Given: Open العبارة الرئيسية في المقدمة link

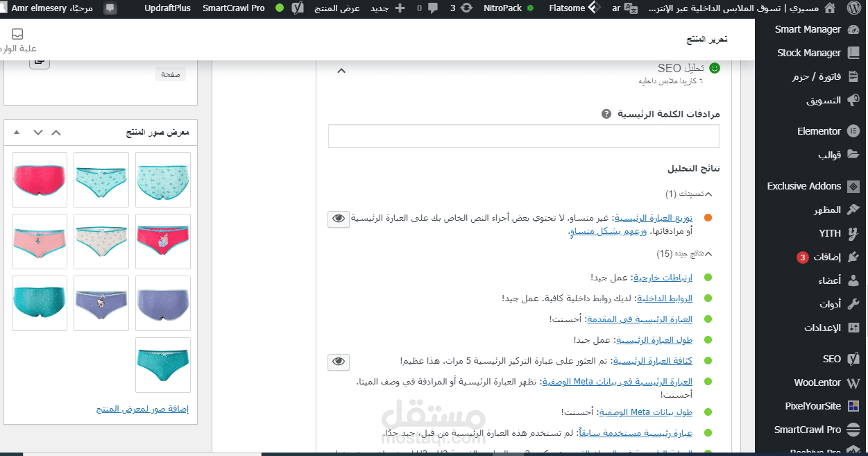Looking at the screenshot, I should pyautogui.click(x=639, y=319).
